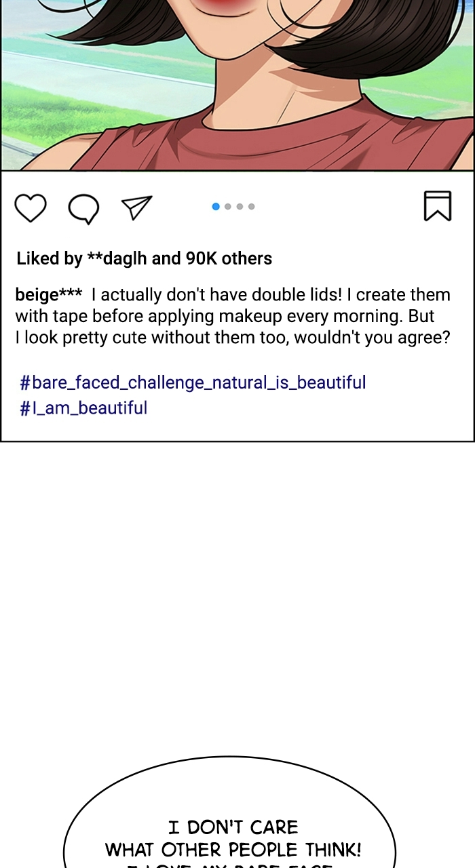Image resolution: width=475 pixels, height=868 pixels.
Task: Click the green field behind the girl
Action: pos(47,102)
